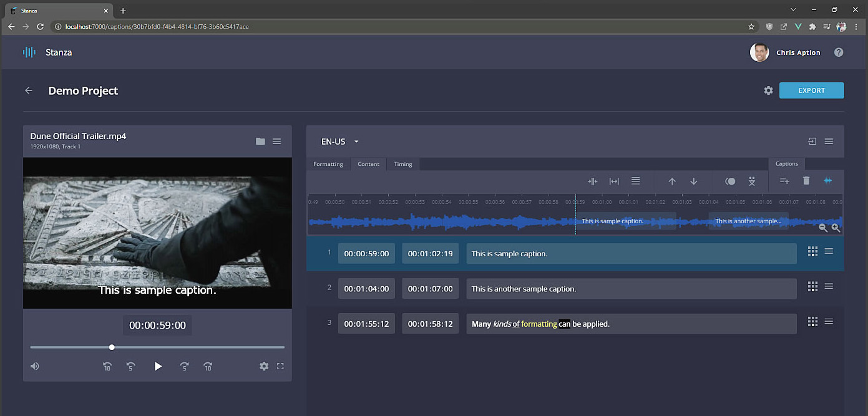Click the browser back button

(x=11, y=27)
